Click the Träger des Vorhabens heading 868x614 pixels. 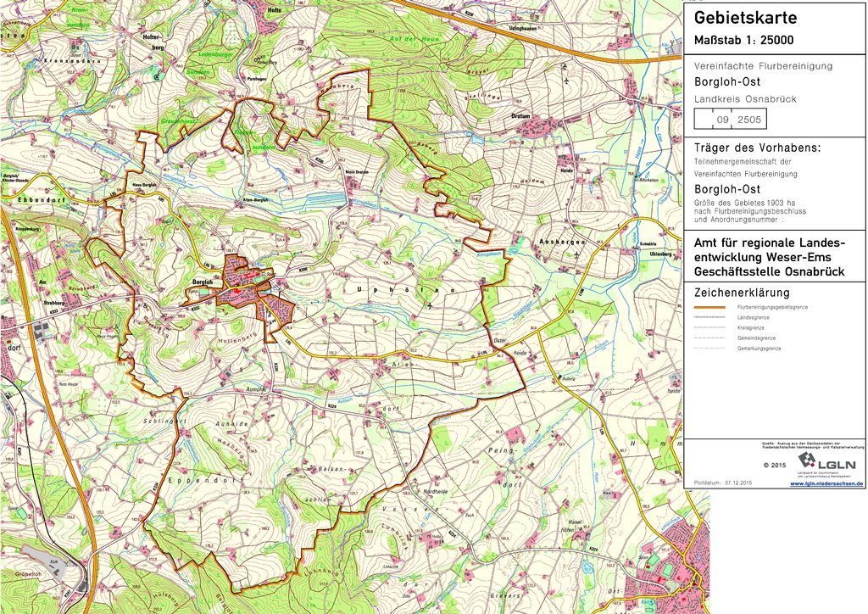pos(757,148)
